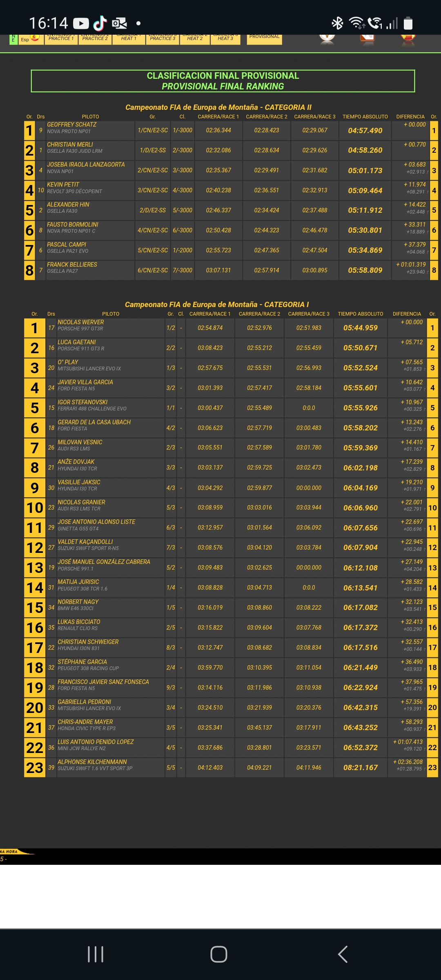Select pilot name Jose Antonio Alonso Liste
The height and width of the screenshot is (980, 441).
96,522
